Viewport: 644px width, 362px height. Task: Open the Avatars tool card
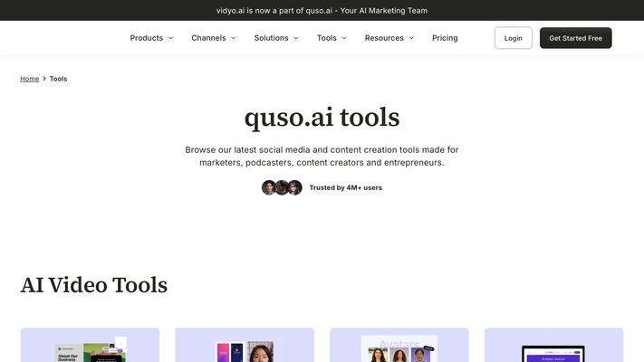(x=399, y=345)
